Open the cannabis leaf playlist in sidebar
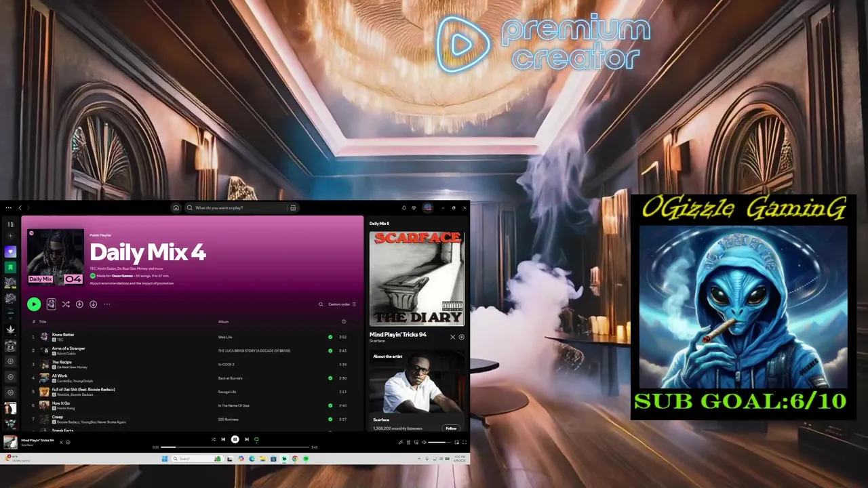868x488 pixels. (10, 329)
